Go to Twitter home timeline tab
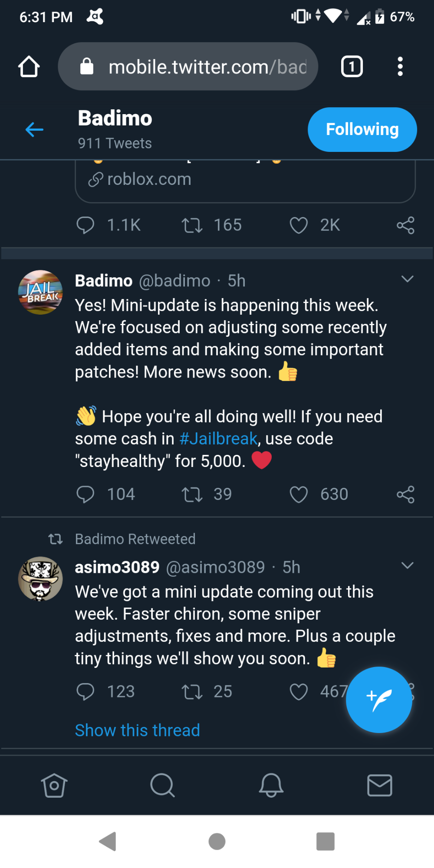Screen dimensions: 434x868 pos(54,785)
